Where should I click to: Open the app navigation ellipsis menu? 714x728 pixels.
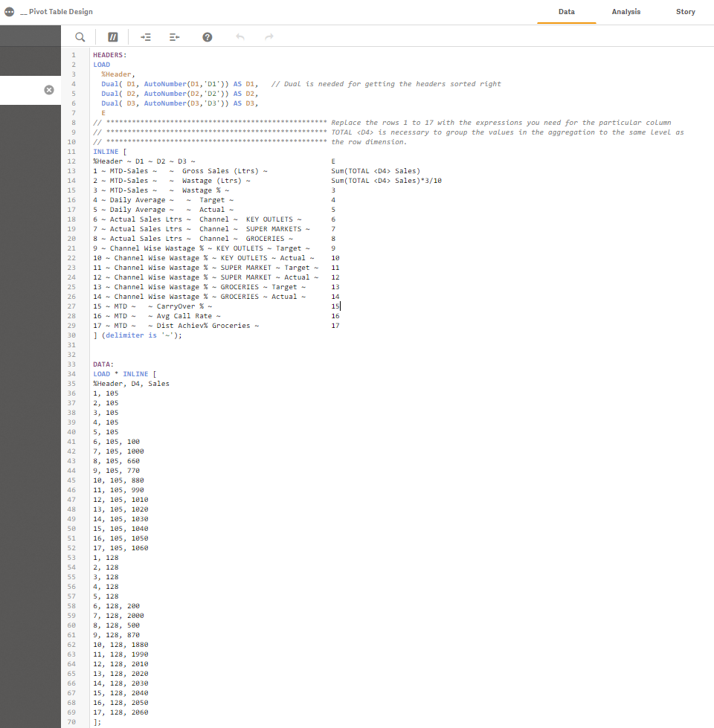point(7,11)
